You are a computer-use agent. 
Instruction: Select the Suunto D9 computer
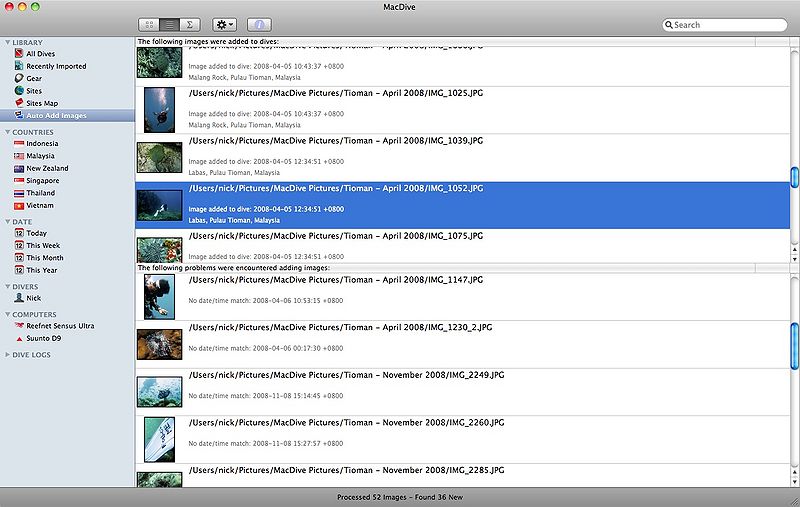(x=45, y=339)
